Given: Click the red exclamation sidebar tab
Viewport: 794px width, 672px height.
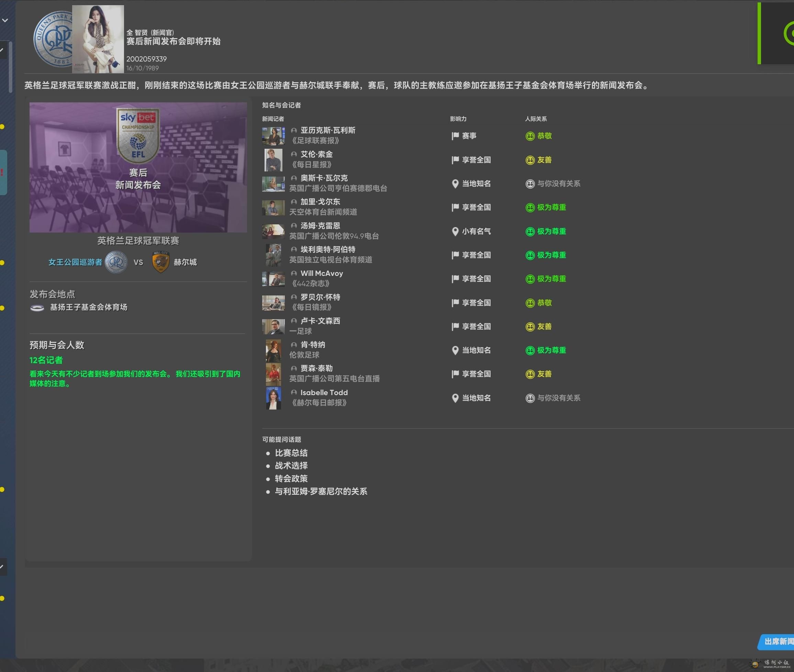Looking at the screenshot, I should 3,172.
